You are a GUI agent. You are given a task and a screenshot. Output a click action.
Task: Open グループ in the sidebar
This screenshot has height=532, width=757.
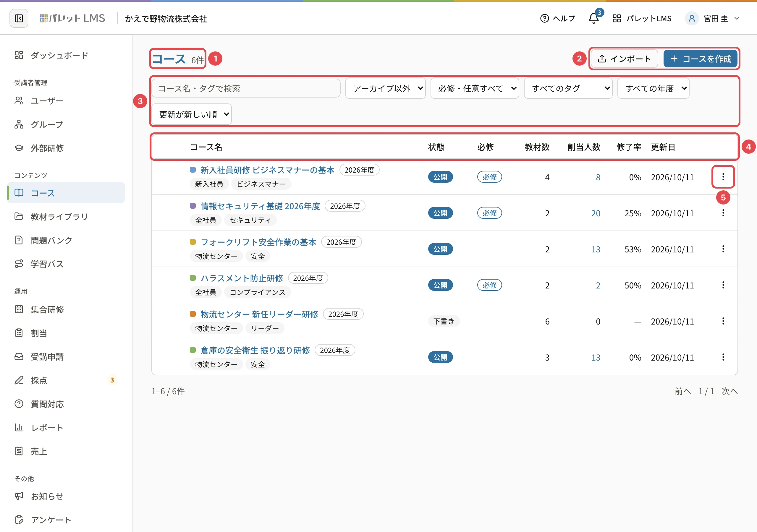point(66,125)
